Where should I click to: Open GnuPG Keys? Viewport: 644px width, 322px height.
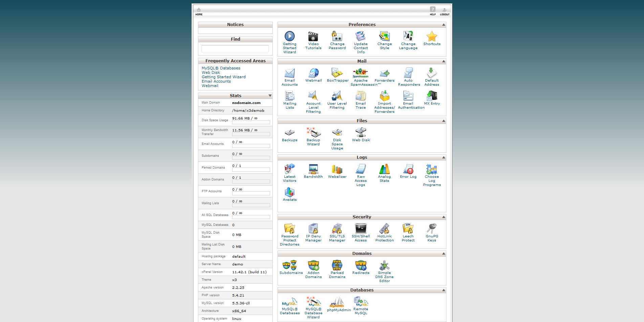click(x=432, y=229)
